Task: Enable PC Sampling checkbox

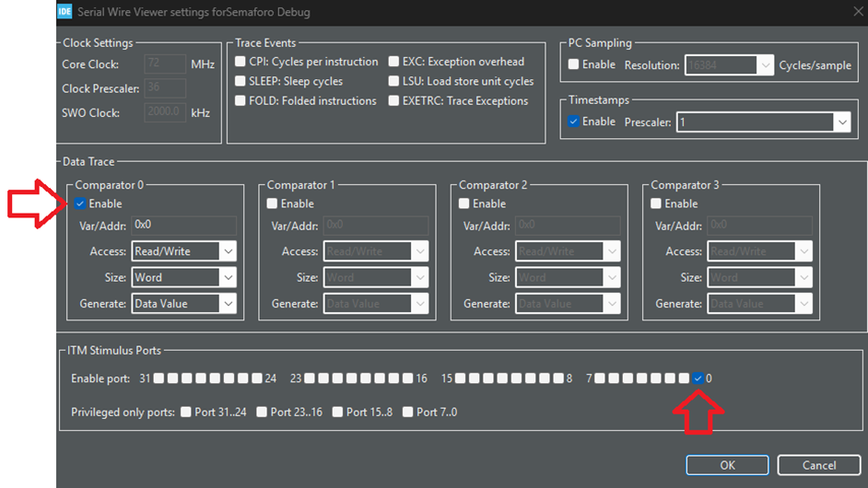Action: [573, 64]
